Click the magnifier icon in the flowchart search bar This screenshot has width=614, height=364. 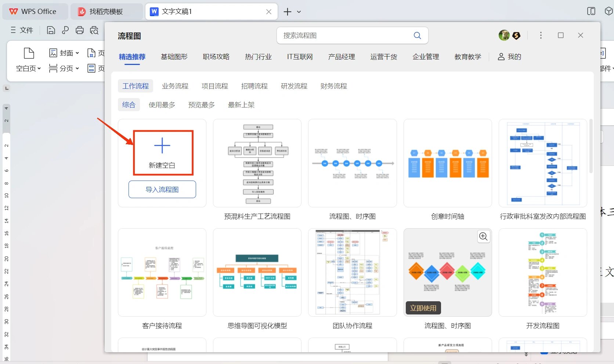(417, 35)
